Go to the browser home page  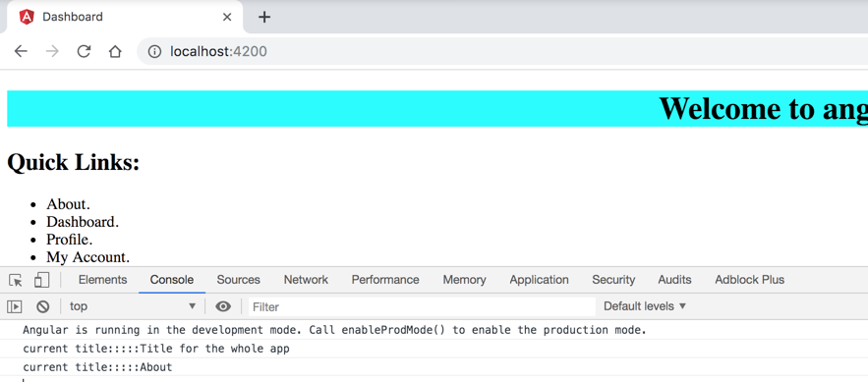coord(115,51)
